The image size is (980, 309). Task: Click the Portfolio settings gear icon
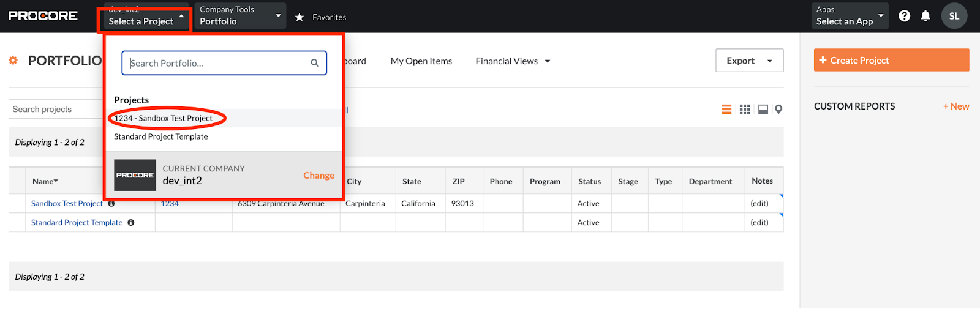(13, 61)
